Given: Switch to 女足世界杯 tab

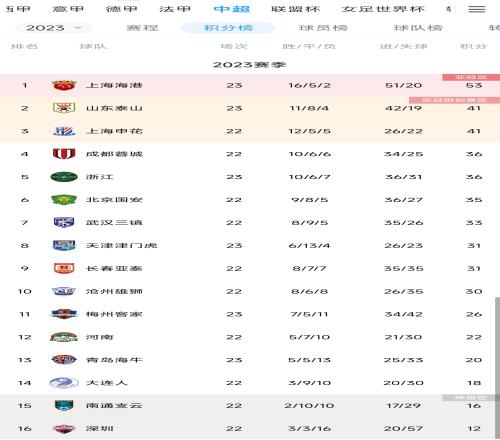Looking at the screenshot, I should pos(383,9).
